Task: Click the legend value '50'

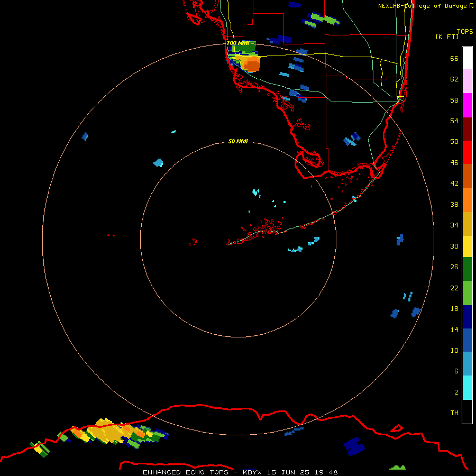Action: tap(454, 142)
